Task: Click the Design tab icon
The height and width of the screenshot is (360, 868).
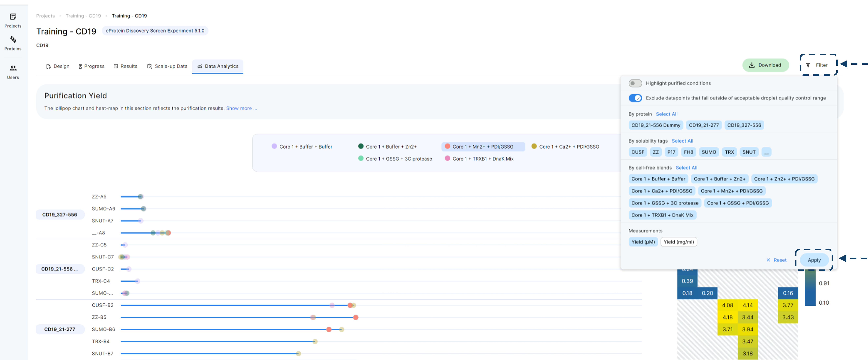Action: tap(48, 66)
